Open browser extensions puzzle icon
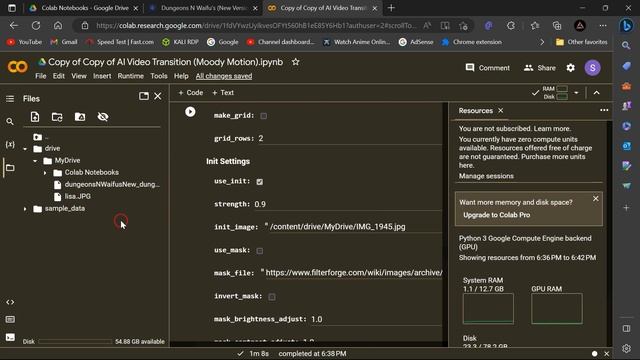Image resolution: width=640 pixels, height=360 pixels. coord(511,26)
